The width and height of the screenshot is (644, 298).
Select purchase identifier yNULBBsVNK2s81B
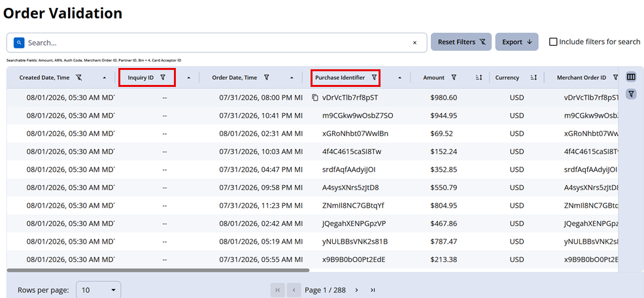[x=355, y=242]
